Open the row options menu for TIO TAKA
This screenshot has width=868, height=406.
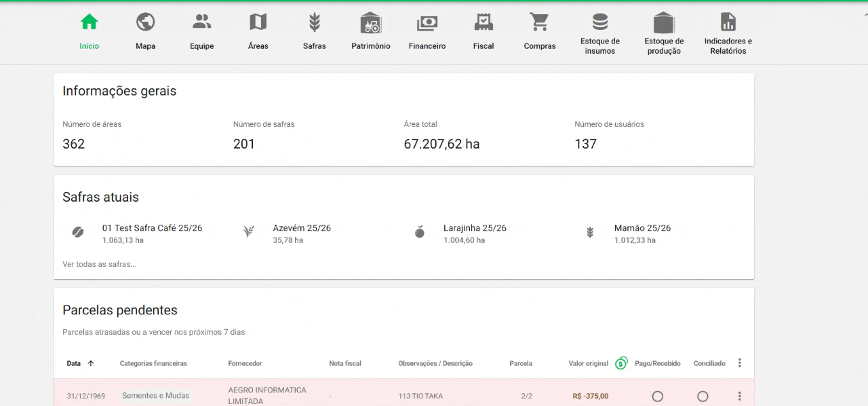click(739, 396)
